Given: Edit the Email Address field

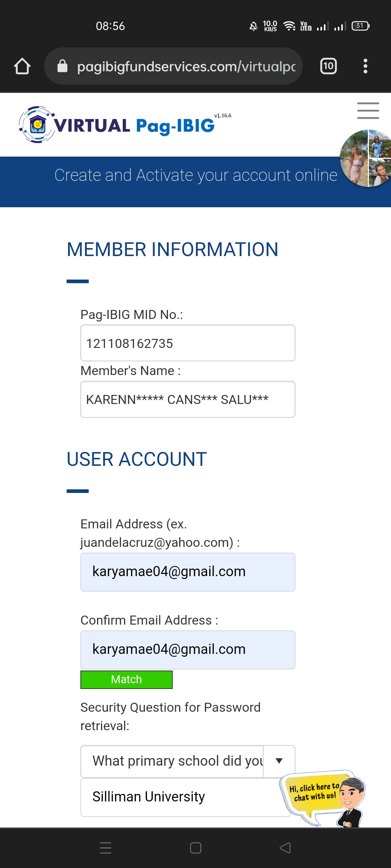Looking at the screenshot, I should (x=188, y=572).
